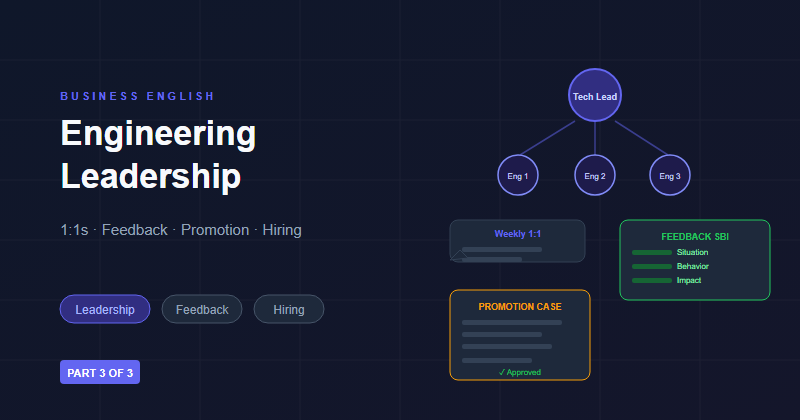Select the Feedback pill tag
This screenshot has width=800, height=420.
[202, 309]
